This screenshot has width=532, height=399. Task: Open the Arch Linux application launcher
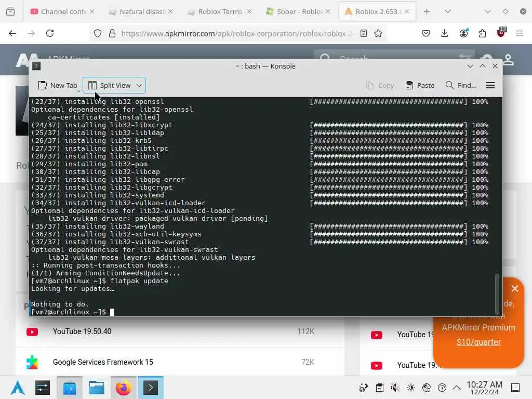click(18, 388)
